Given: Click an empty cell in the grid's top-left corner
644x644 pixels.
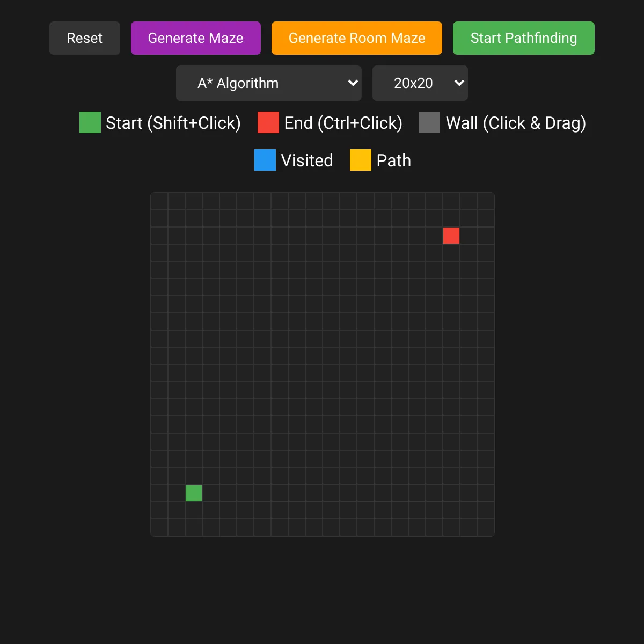Looking at the screenshot, I should click(x=159, y=200).
